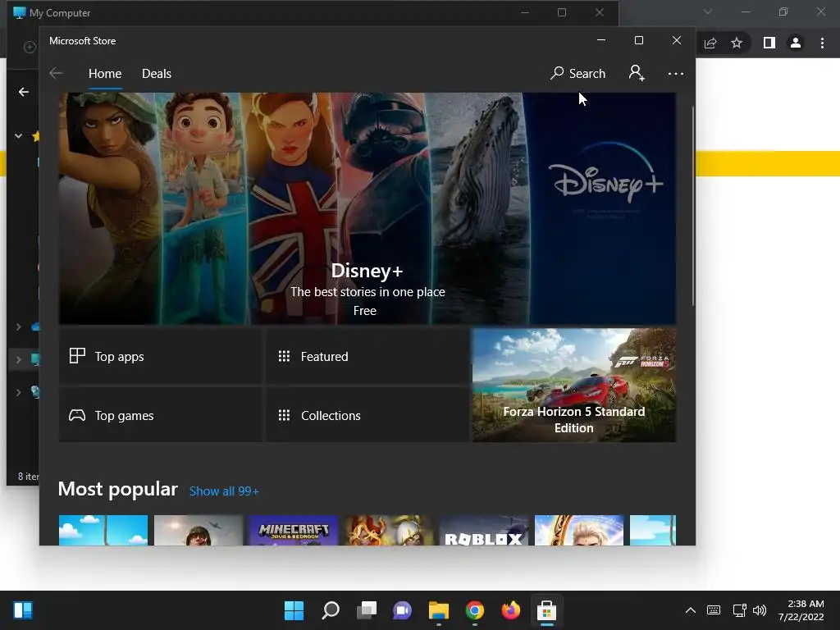
Task: Collapse Quick access in My Computer sidebar
Action: coord(18,136)
